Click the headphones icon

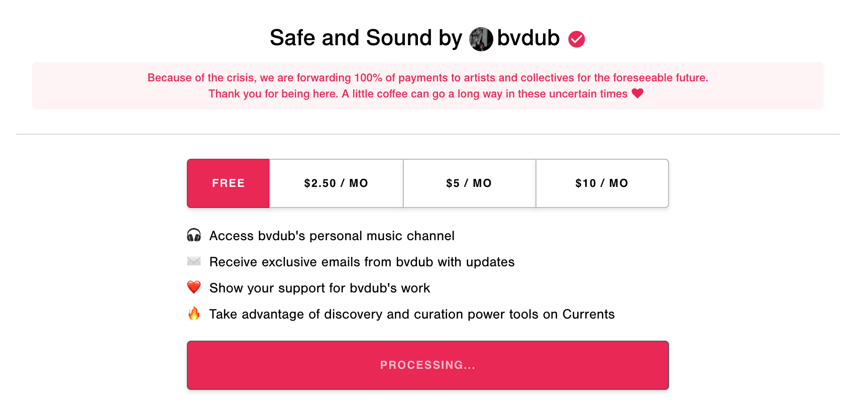[x=194, y=235]
